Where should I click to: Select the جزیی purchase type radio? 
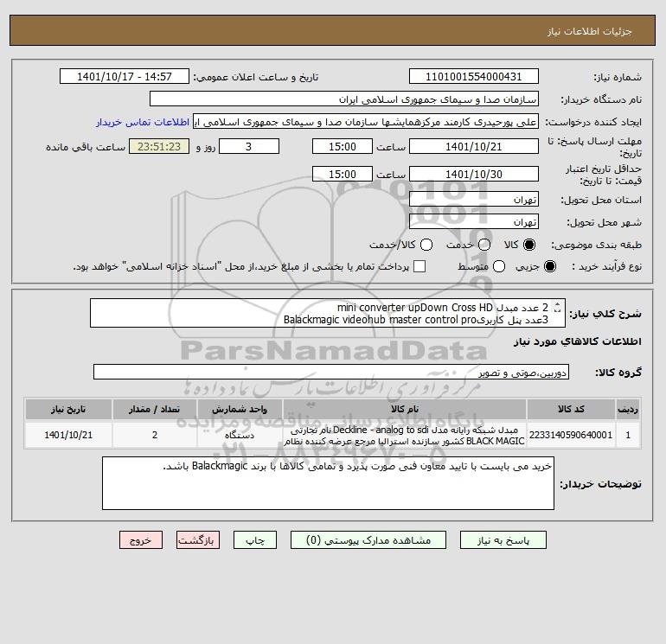pos(549,266)
